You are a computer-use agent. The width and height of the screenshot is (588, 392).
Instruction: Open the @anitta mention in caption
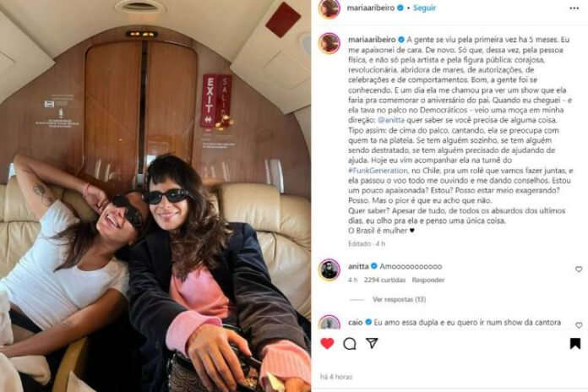coord(391,120)
